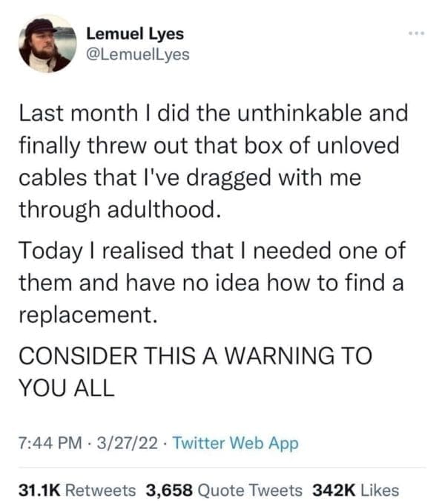View the 31.1K Retweets list
This screenshot has width=445, height=504.
(x=77, y=490)
